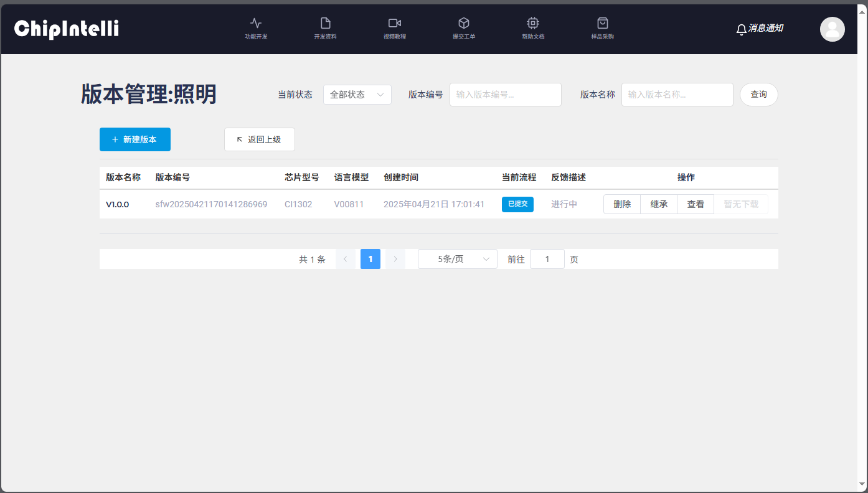Image resolution: width=868 pixels, height=493 pixels.
Task: Click language model V00811 cell
Action: 349,204
